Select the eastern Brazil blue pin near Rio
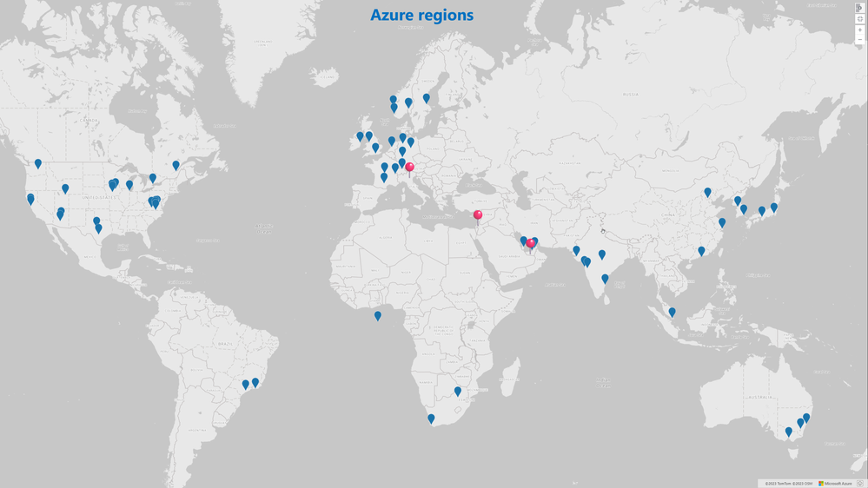Viewport: 868px width, 488px height. 255,382
